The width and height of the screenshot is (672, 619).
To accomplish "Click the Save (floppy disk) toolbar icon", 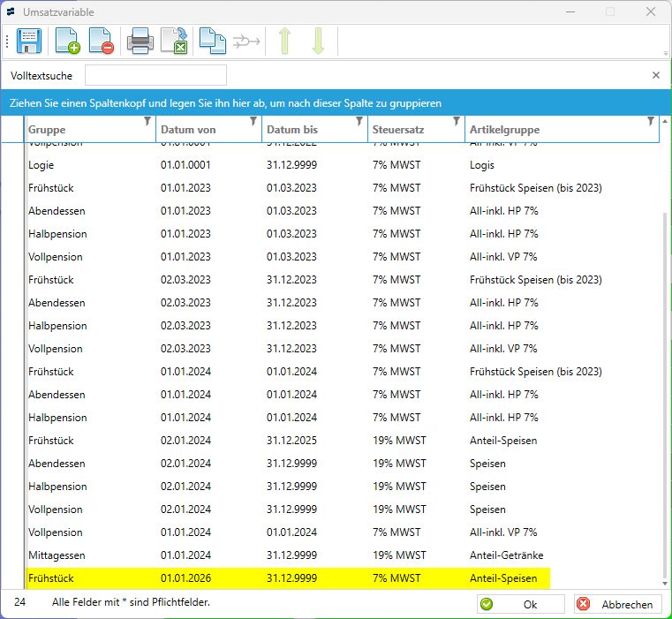I will click(29, 42).
